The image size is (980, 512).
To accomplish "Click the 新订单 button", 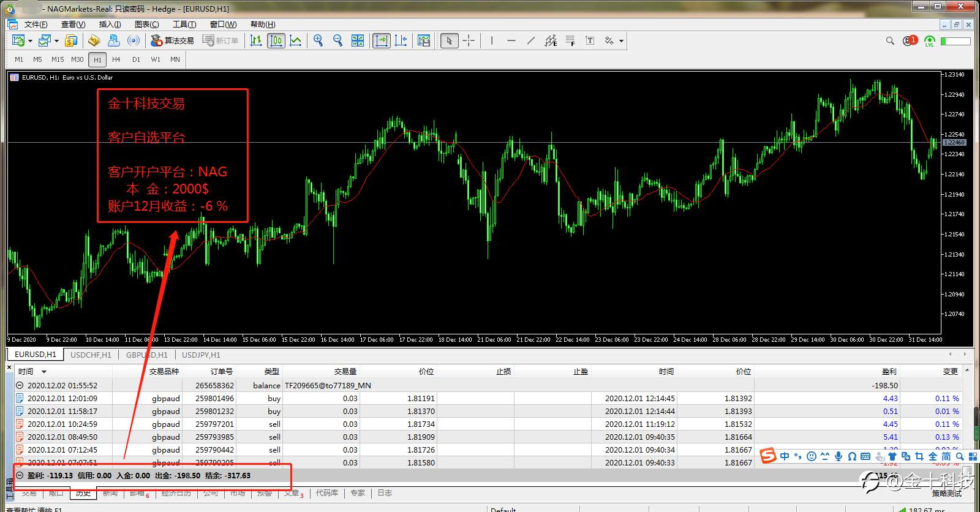I will tap(221, 40).
